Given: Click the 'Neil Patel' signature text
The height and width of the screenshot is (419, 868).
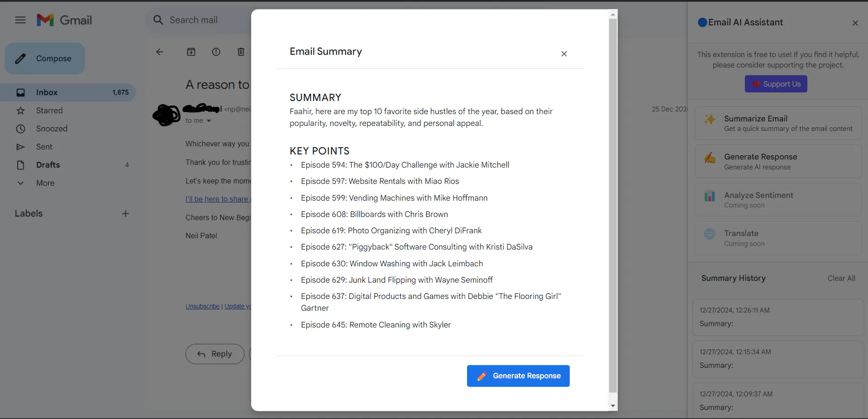Looking at the screenshot, I should (201, 236).
